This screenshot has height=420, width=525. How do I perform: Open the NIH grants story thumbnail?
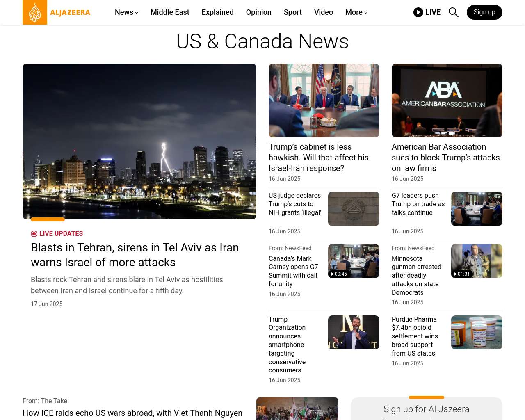click(x=354, y=209)
